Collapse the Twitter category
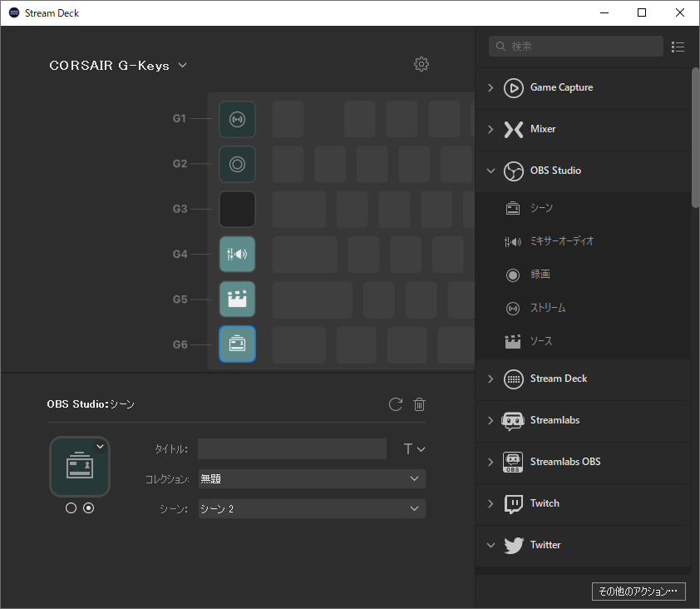Viewport: 700px width, 609px height. (490, 546)
